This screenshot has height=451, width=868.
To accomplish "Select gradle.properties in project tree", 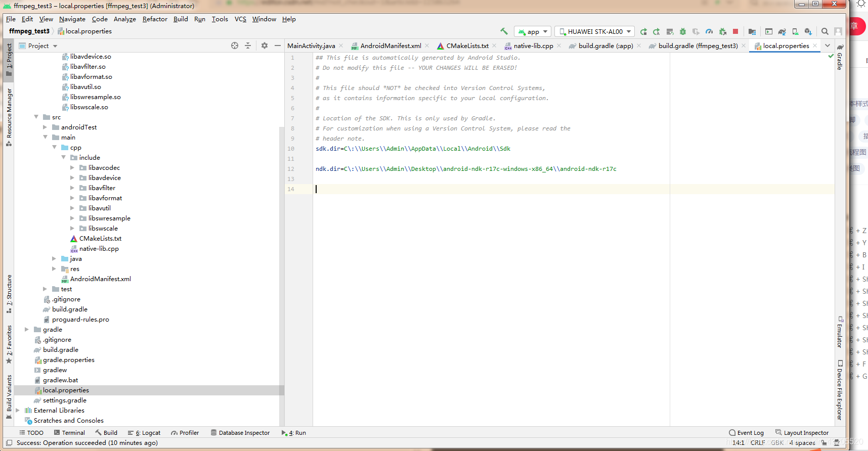I will (68, 359).
